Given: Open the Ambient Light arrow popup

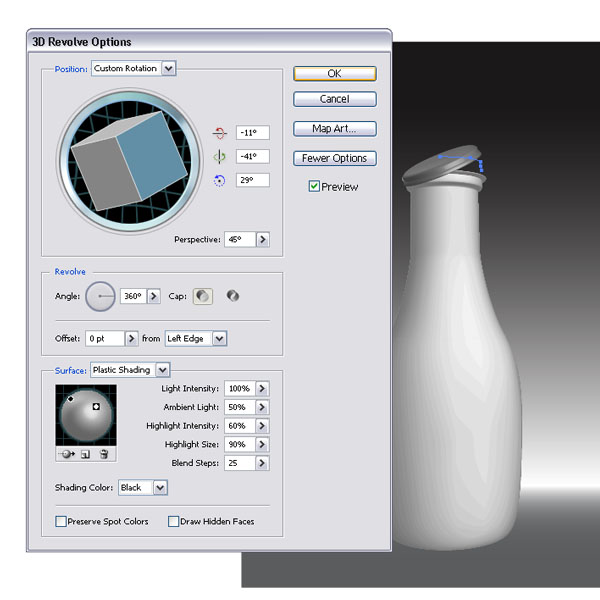Looking at the screenshot, I should tap(262, 407).
